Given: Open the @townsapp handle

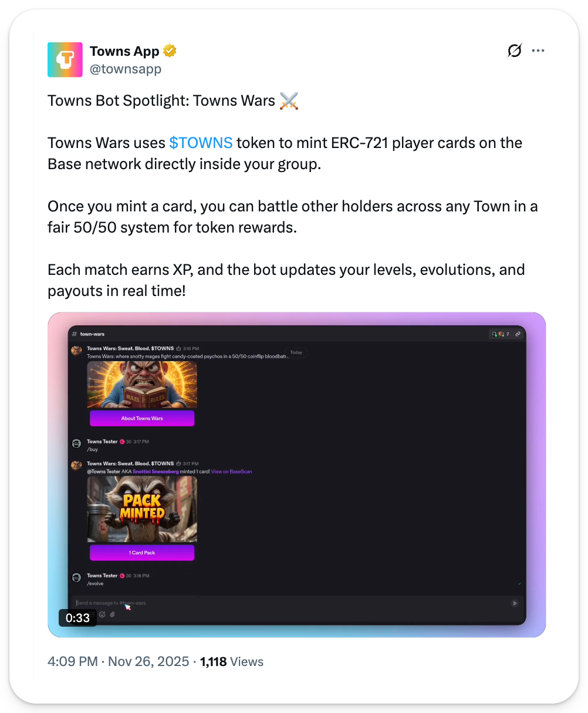Looking at the screenshot, I should pos(125,69).
